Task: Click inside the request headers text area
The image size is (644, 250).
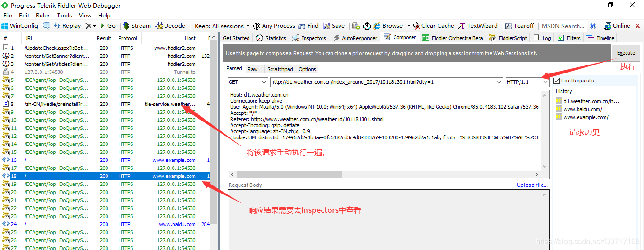Action: 385,130
